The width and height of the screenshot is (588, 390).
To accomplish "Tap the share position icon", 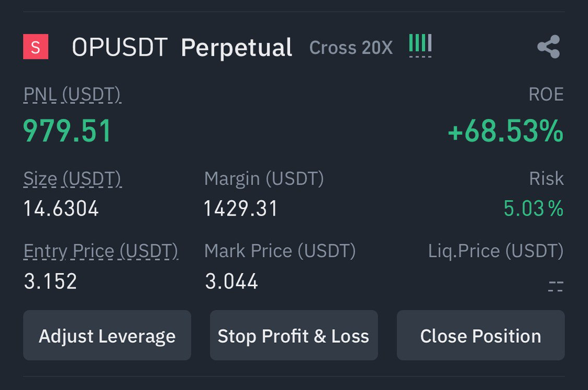I will 548,47.
